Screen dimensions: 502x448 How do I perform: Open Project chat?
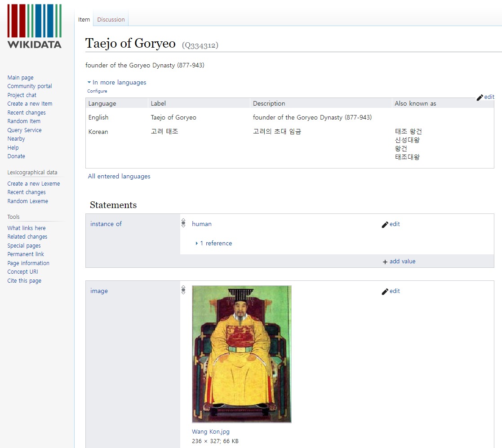tap(22, 95)
